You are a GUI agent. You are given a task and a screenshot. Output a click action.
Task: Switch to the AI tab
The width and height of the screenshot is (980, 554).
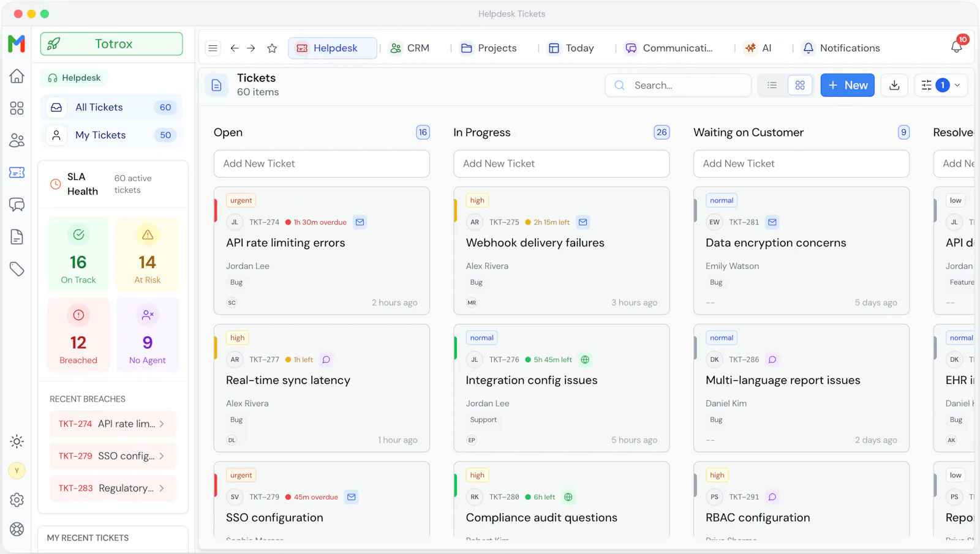(758, 48)
